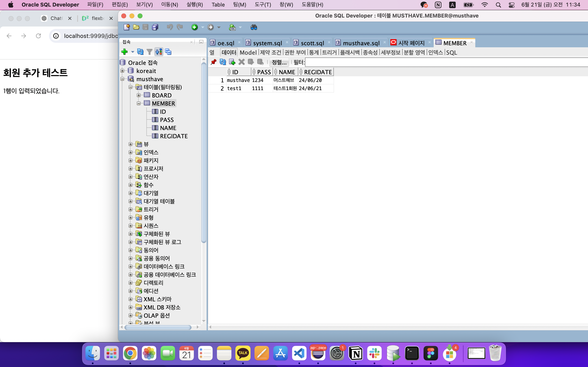Switch to the 제약 조건 tab
Viewport: 588px width, 367px height.
pos(270,52)
